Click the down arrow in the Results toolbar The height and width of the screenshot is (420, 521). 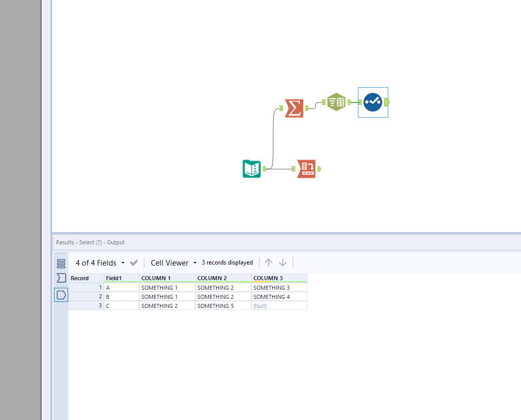(x=283, y=262)
